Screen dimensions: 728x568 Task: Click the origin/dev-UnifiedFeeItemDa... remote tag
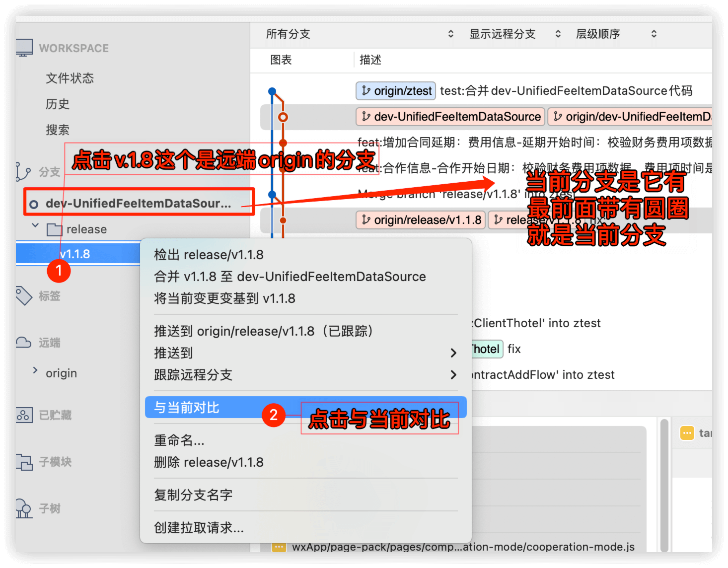[x=630, y=117]
